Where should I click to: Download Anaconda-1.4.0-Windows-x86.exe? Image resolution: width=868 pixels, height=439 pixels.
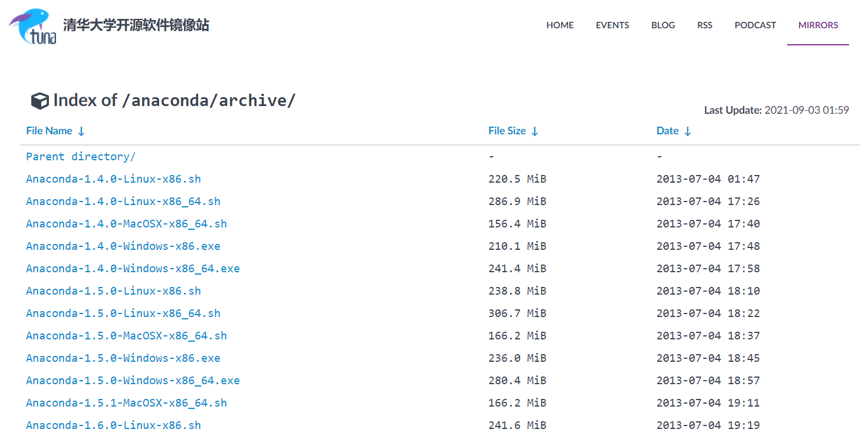click(x=123, y=246)
